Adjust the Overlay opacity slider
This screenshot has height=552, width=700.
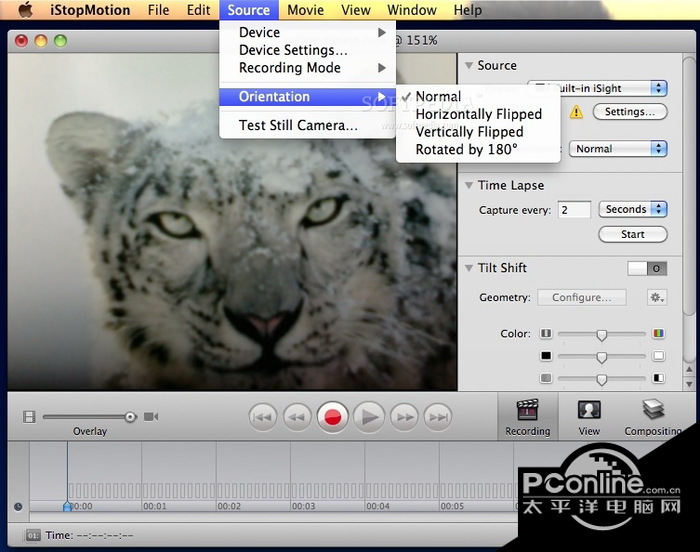click(130, 416)
